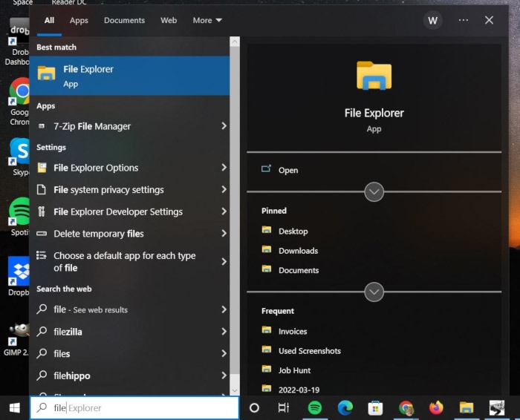520x420 pixels.
Task: Click the results list scrollbar track
Action: [x=235, y=215]
